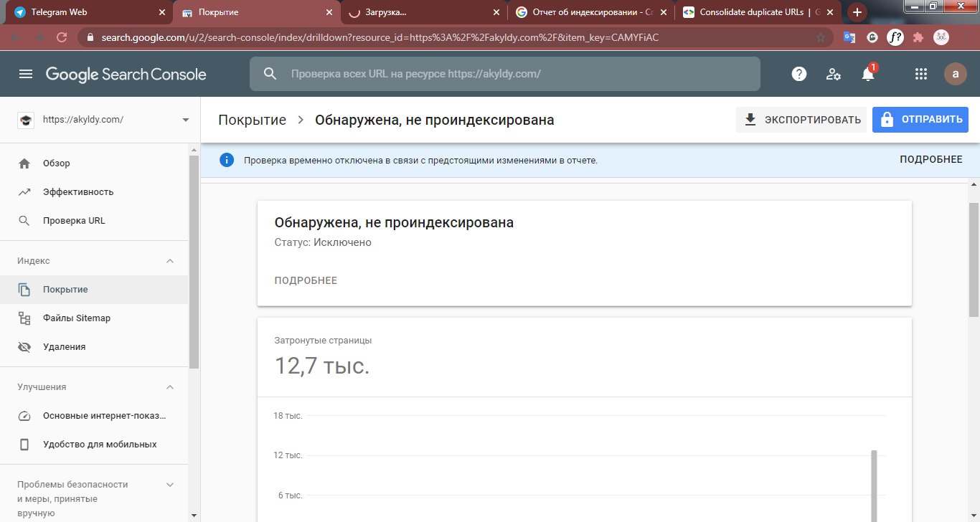This screenshot has height=522, width=980.
Task: Open the Google Translate extension
Action: [x=849, y=37]
